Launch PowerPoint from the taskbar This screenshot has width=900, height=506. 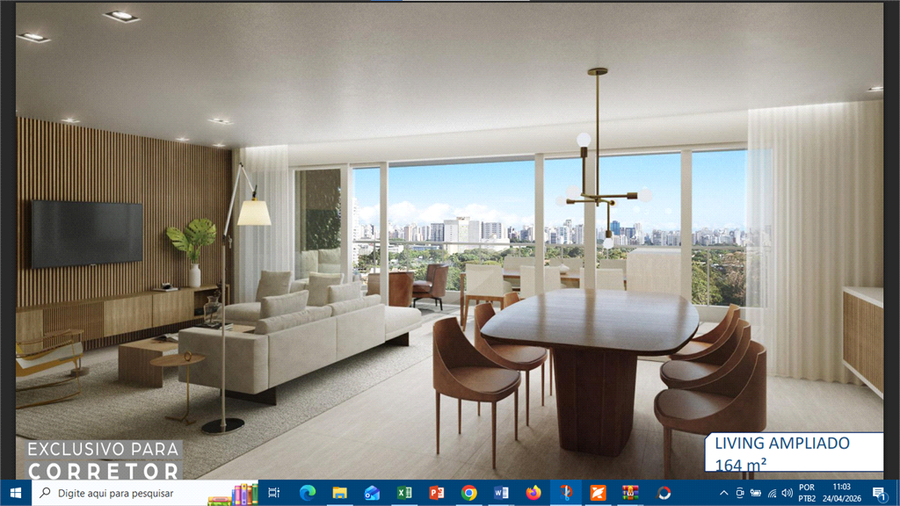pyautogui.click(x=436, y=493)
